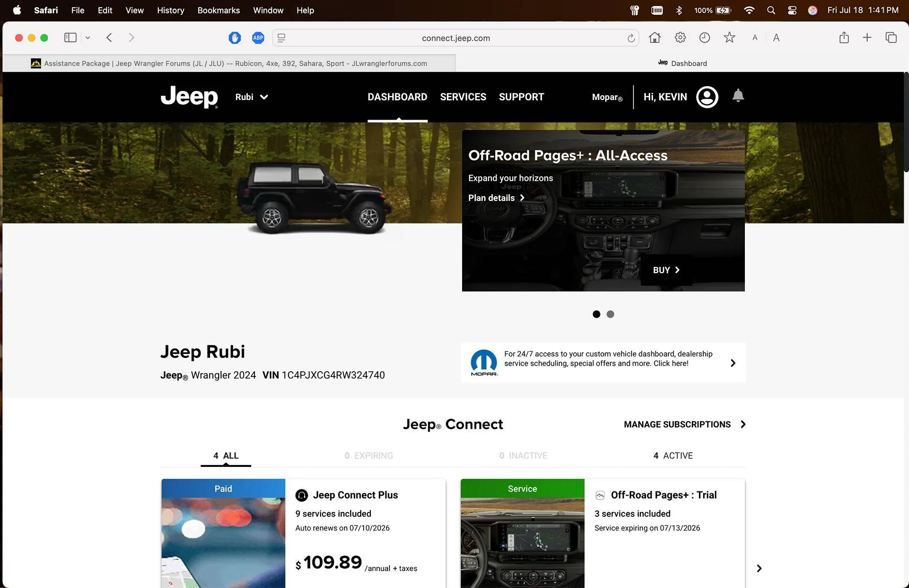Open the History menu
Screen dimensions: 909x588
(170, 10)
